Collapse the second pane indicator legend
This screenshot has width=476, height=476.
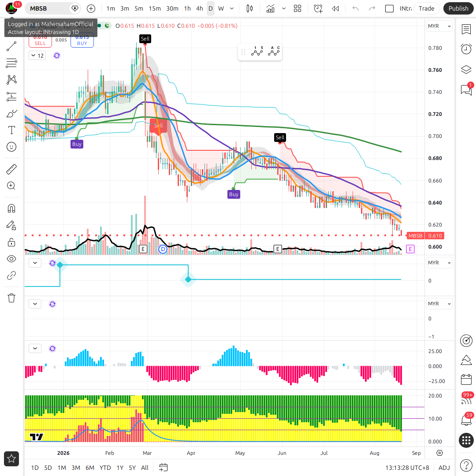click(x=35, y=263)
